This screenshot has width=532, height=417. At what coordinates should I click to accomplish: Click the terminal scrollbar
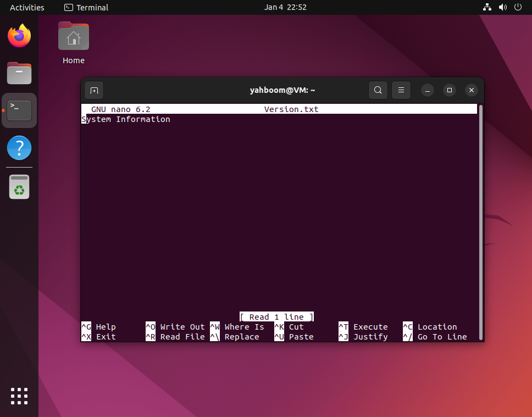click(x=480, y=220)
